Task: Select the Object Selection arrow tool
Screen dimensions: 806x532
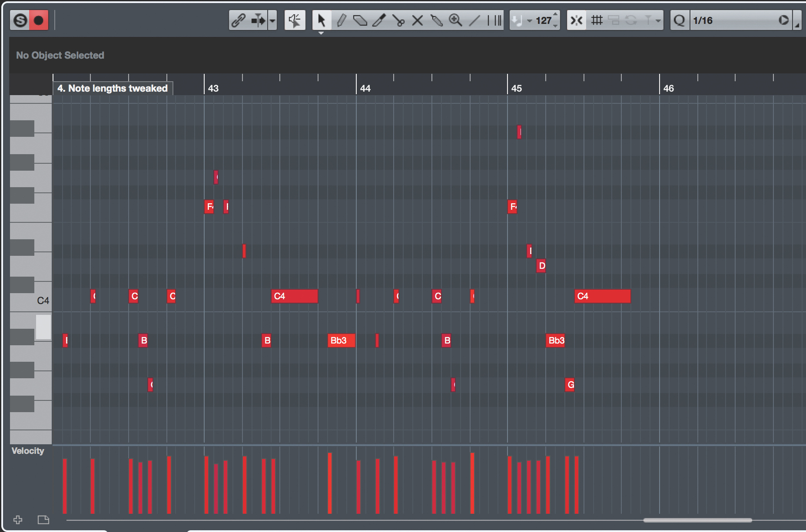Action: point(322,20)
